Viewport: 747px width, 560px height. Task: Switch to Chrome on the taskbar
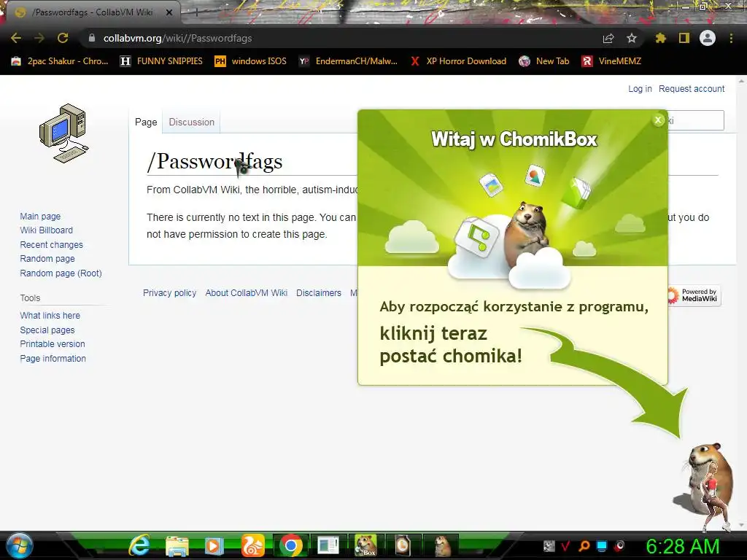[290, 545]
